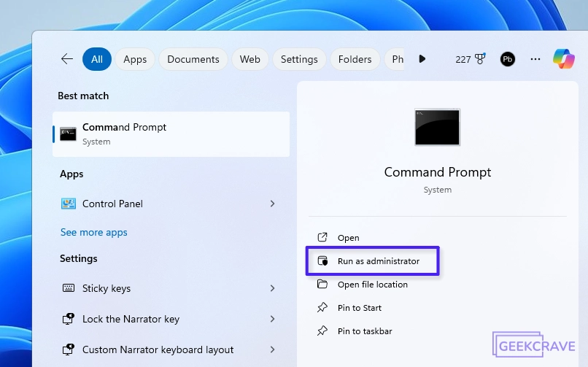This screenshot has height=367, width=588.
Task: Open the Sticky keys setting
Action: 171,288
